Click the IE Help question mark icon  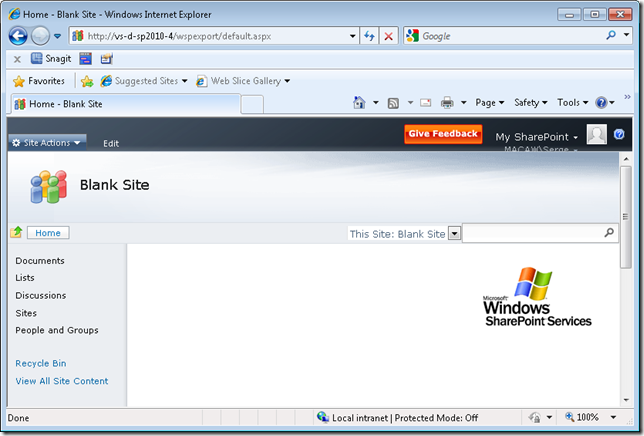601,103
